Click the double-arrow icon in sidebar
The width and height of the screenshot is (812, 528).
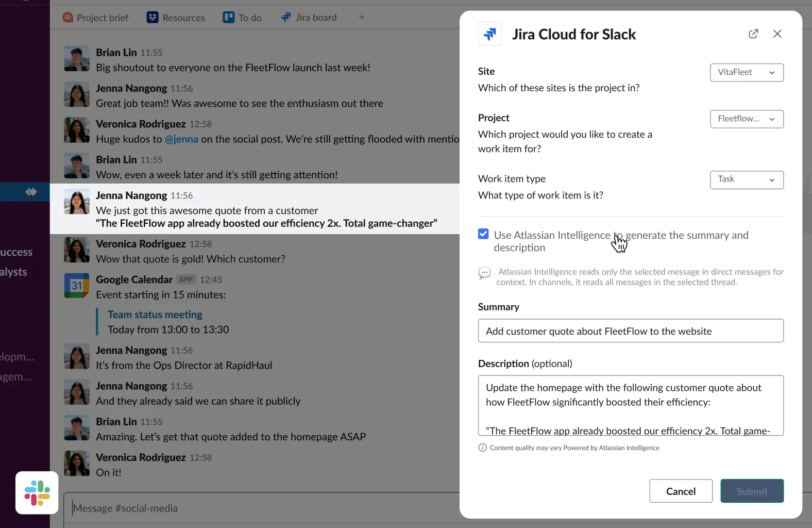point(31,192)
